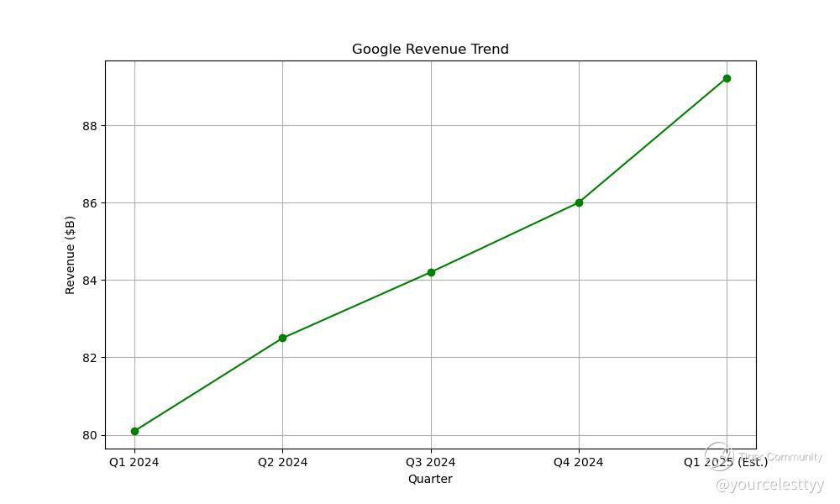Select the "Revenue ($B)" y-axis label

71,255
